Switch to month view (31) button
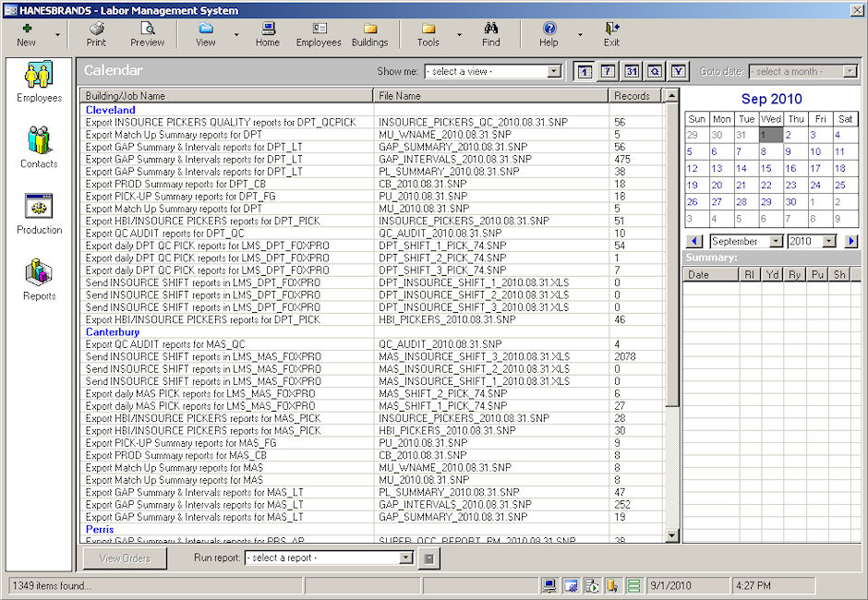Viewport: 868px width, 600px height. click(632, 71)
